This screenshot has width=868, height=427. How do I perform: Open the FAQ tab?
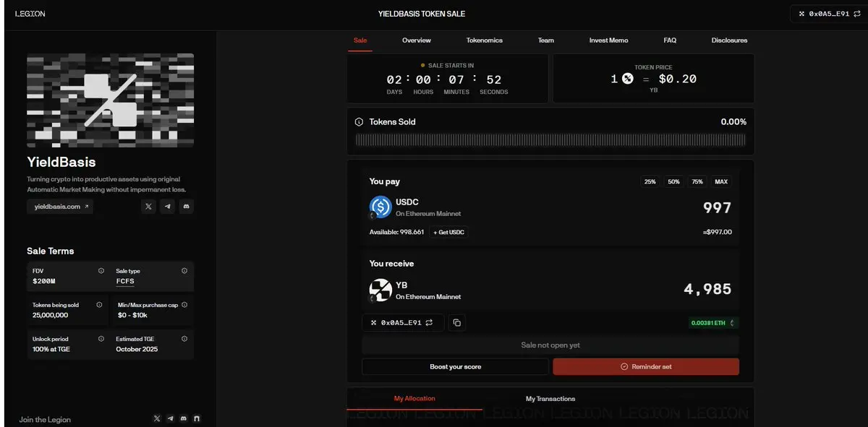670,40
